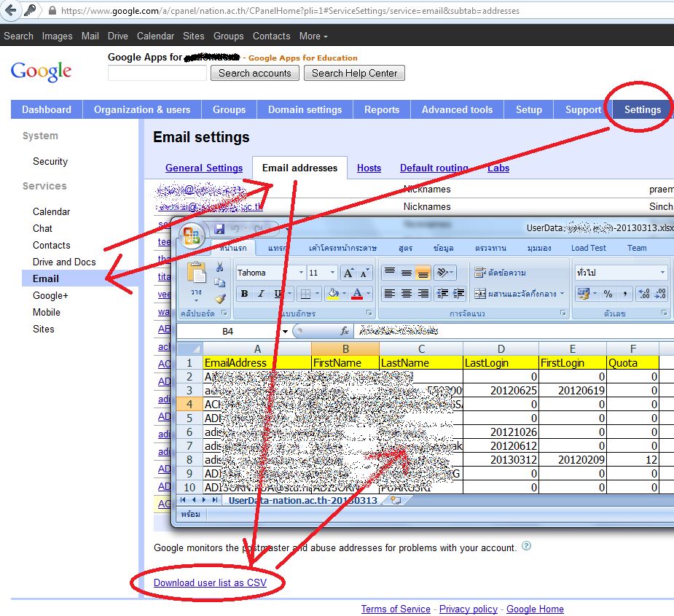Screen dimensions: 674x616
Task: Click the help question mark icon near postmaster text
Action: (x=526, y=546)
